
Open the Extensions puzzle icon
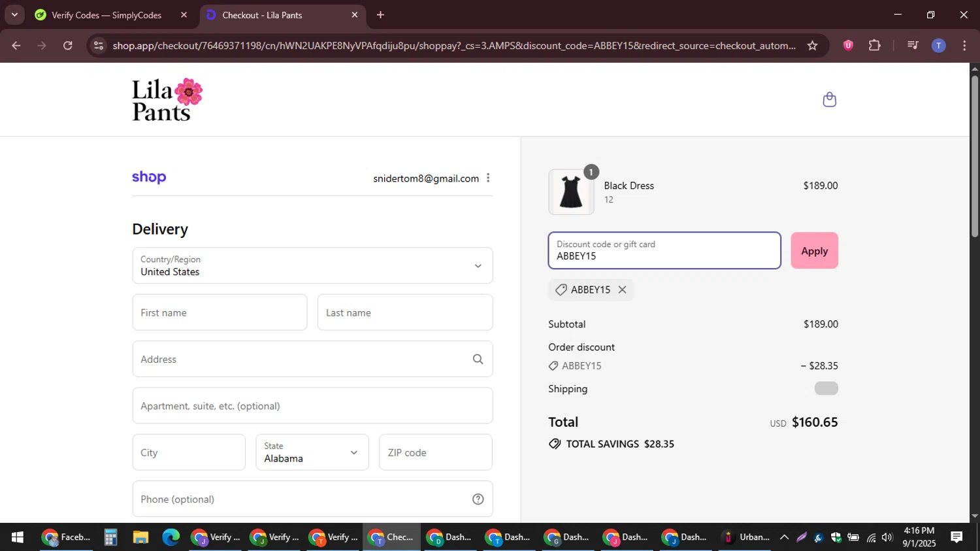[x=874, y=45]
